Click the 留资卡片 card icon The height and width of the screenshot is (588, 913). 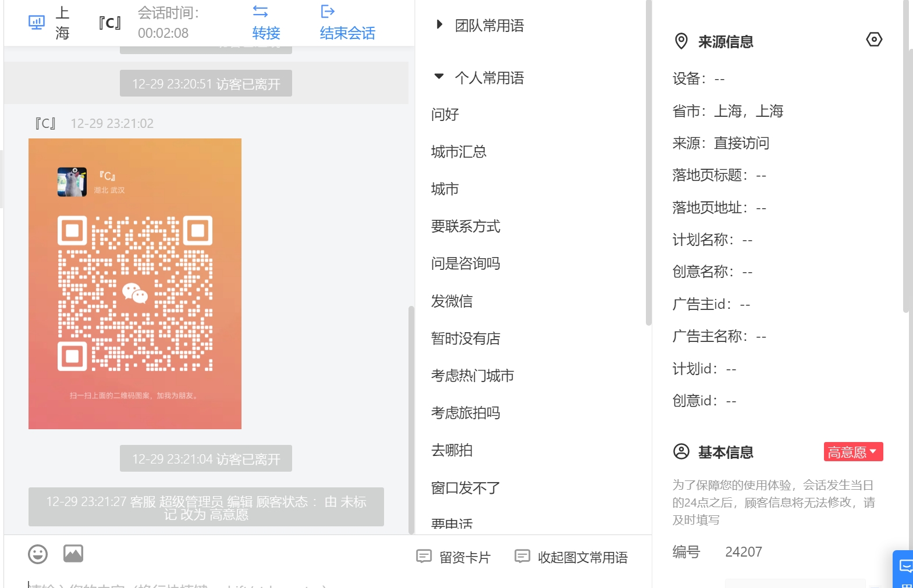pyautogui.click(x=424, y=557)
